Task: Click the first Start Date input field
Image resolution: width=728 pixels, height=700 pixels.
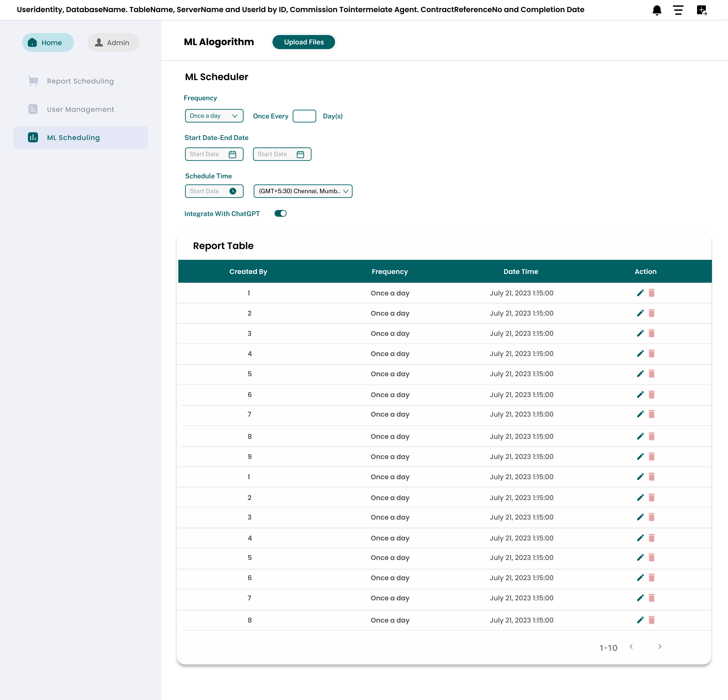Action: pos(214,154)
